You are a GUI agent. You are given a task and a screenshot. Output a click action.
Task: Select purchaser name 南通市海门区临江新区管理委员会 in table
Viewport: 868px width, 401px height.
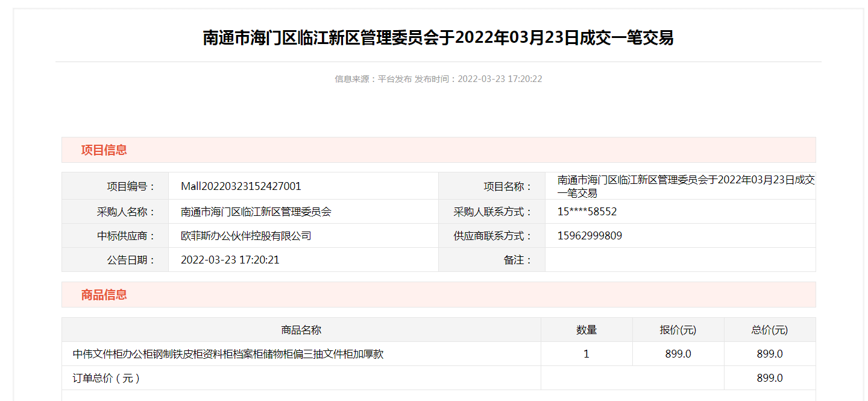click(x=256, y=212)
